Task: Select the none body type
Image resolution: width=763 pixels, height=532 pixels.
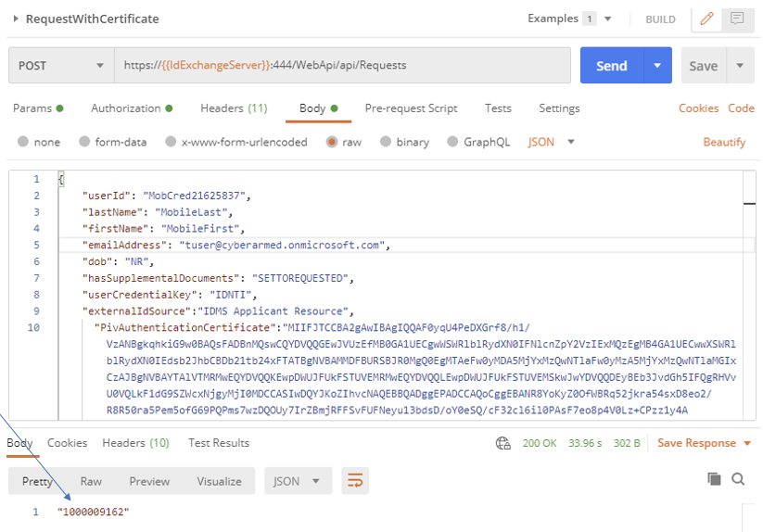Action: [x=23, y=142]
